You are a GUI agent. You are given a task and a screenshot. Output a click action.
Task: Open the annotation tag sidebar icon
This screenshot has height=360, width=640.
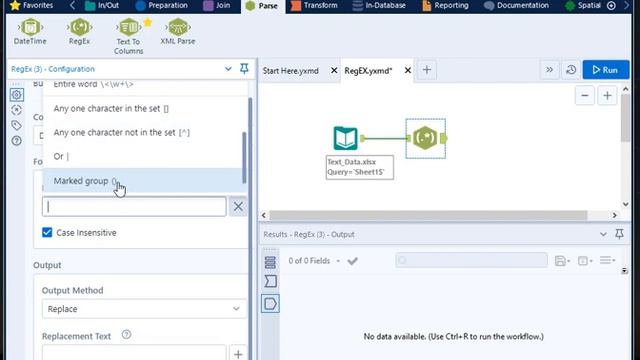[x=17, y=125]
